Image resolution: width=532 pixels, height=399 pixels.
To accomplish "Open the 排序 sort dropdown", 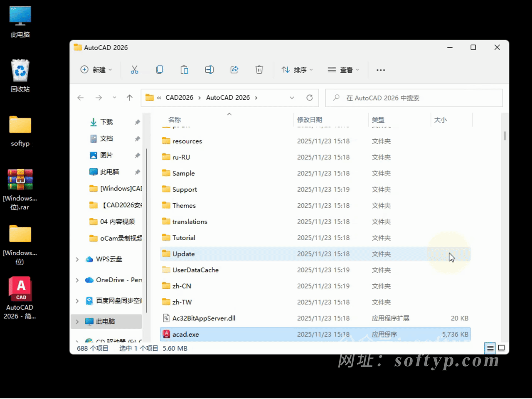I will [297, 69].
